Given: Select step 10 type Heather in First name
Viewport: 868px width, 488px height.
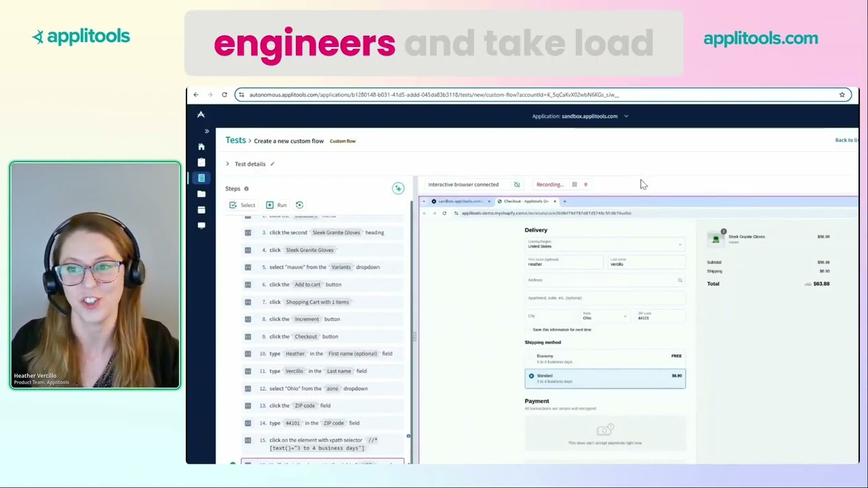Looking at the screenshot, I should click(x=323, y=354).
